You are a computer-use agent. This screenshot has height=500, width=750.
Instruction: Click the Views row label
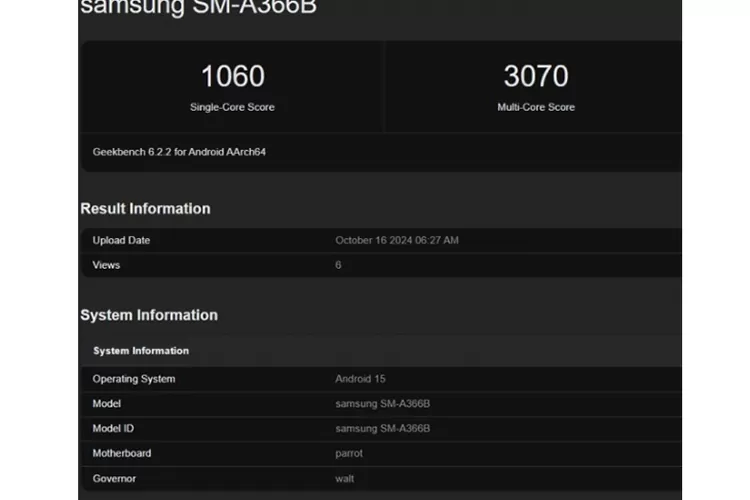click(106, 265)
